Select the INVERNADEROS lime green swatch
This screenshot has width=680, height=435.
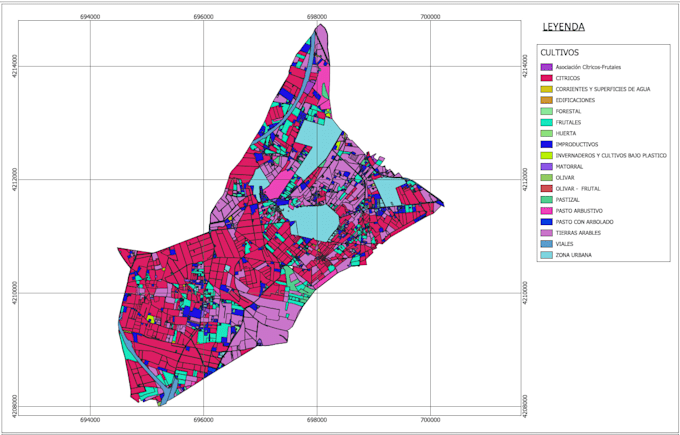[x=546, y=155]
